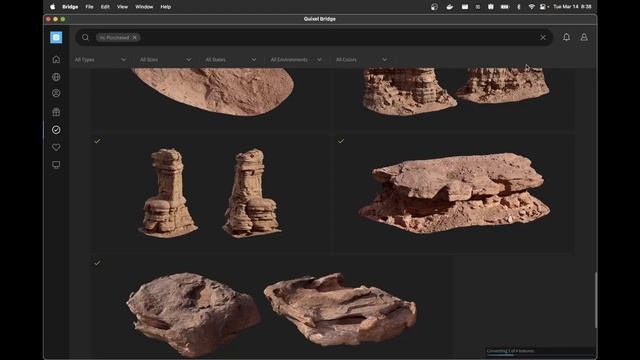
Task: Open the rounded rock asset thumbnail at top
Action: (x=210, y=99)
